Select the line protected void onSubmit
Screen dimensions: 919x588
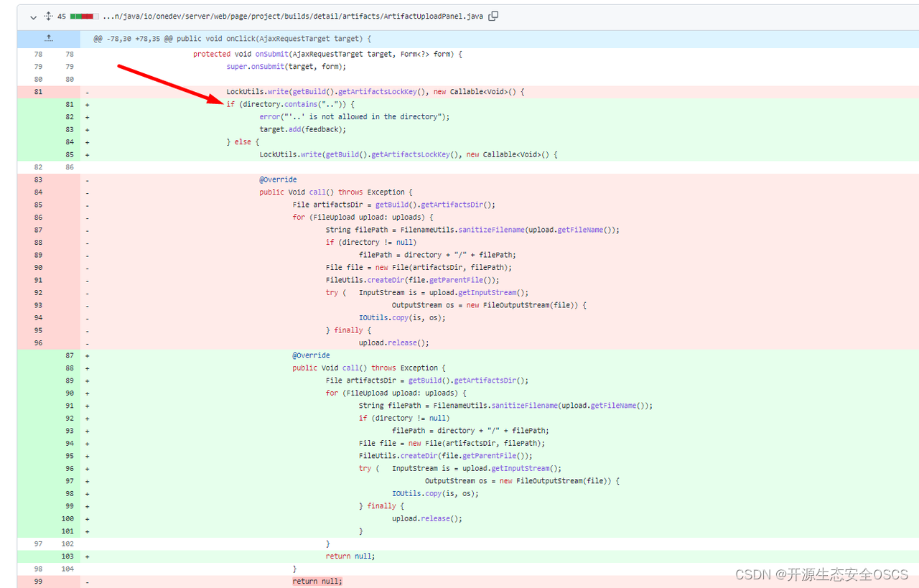pyautogui.click(x=327, y=54)
